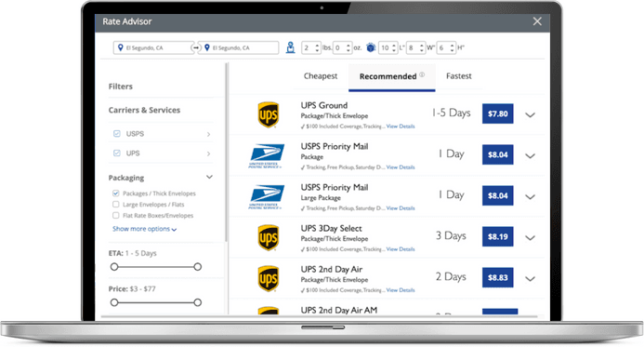Uncheck the USPS carrier checkbox
Image resolution: width=644 pixels, height=347 pixels.
pyautogui.click(x=117, y=134)
